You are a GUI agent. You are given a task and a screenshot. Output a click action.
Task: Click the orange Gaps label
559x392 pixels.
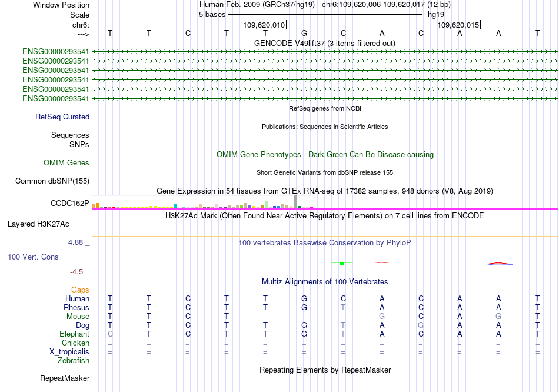[x=80, y=290]
